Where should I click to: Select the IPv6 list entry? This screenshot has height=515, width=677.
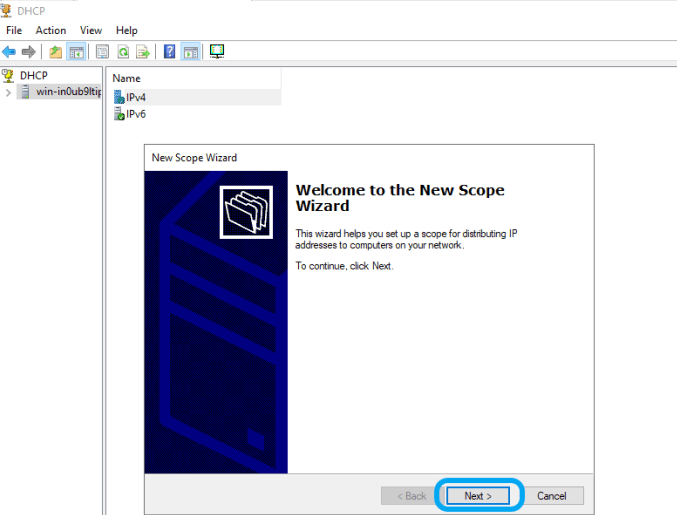tap(136, 114)
